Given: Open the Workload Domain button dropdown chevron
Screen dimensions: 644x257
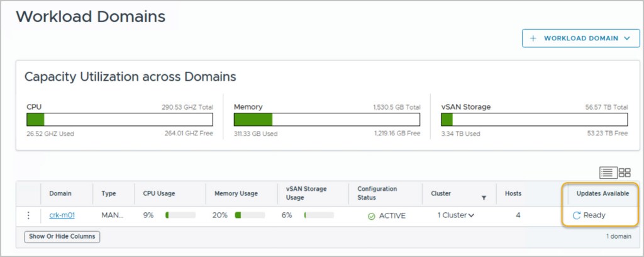Looking at the screenshot, I should pos(627,38).
